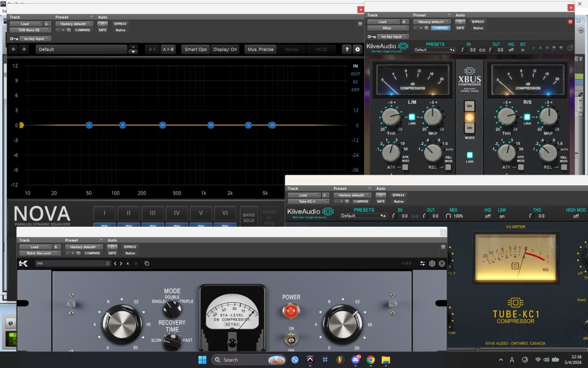The image size is (588, 368).
Task: Open the Nova settings gear icon
Action: (357, 49)
